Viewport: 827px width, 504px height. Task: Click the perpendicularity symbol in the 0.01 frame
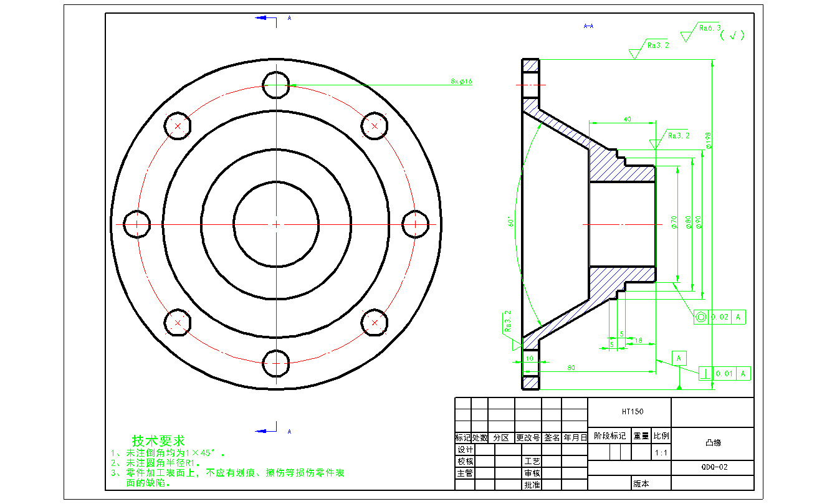[705, 373]
